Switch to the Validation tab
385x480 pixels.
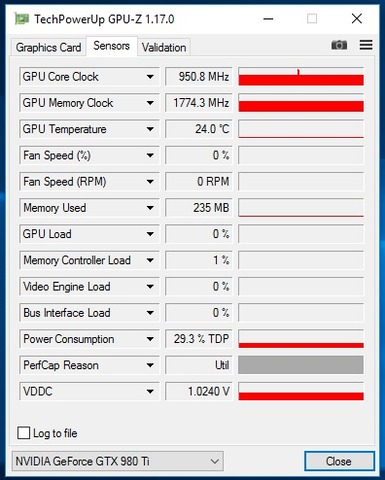[x=164, y=47]
